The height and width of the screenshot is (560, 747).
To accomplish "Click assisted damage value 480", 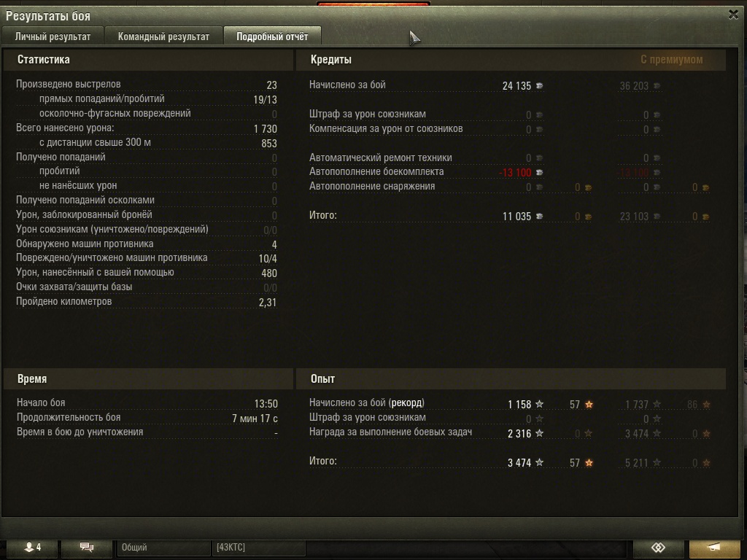I will coord(269,273).
